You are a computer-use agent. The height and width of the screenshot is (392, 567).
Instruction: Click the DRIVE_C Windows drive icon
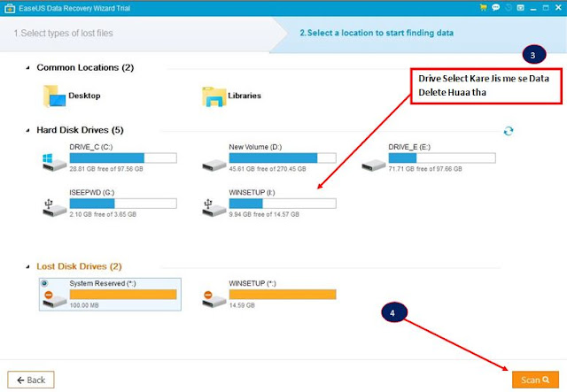pos(54,162)
